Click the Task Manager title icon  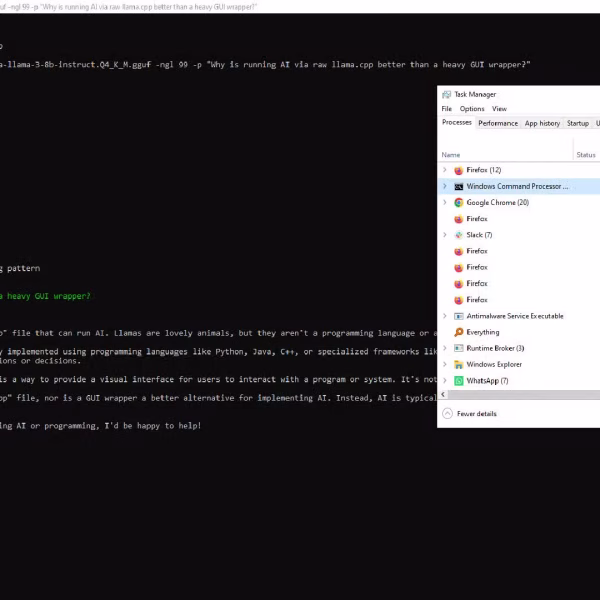tap(446, 95)
